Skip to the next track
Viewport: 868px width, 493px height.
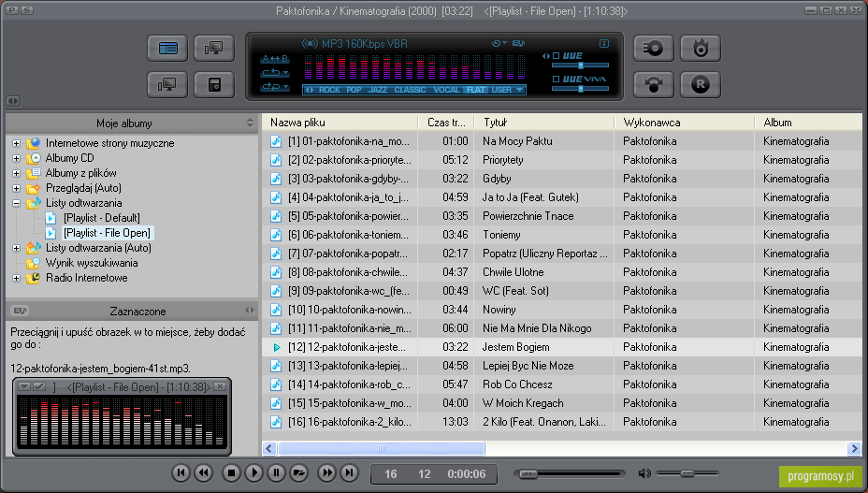click(349, 473)
